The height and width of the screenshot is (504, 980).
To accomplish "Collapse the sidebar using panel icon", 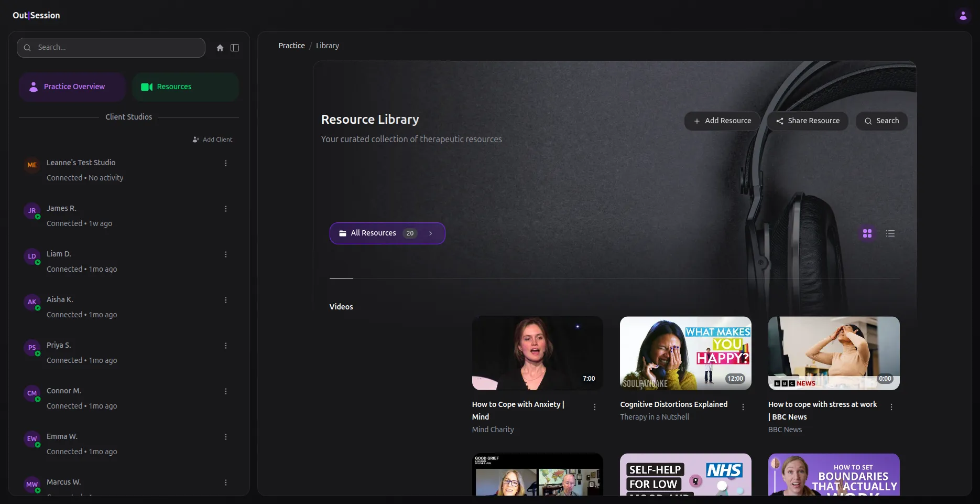I will 235,48.
